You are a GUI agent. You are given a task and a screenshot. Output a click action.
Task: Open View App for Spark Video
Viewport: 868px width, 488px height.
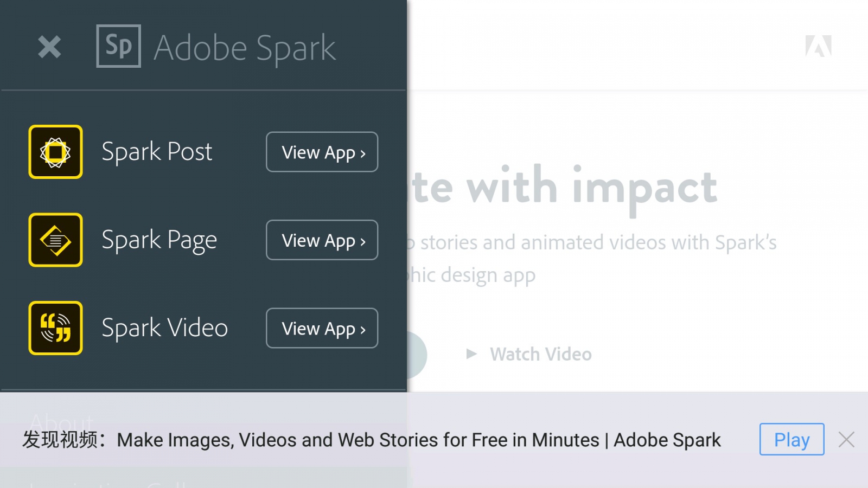click(322, 329)
